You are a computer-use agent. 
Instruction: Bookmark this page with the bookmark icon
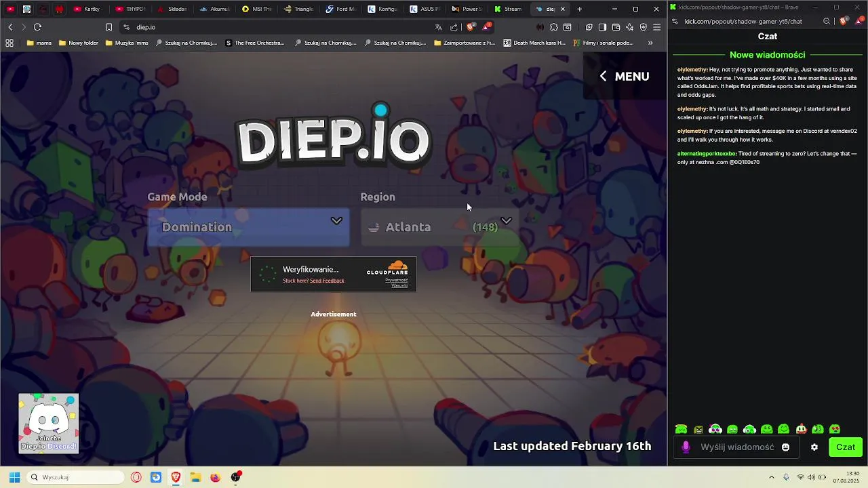pos(108,27)
